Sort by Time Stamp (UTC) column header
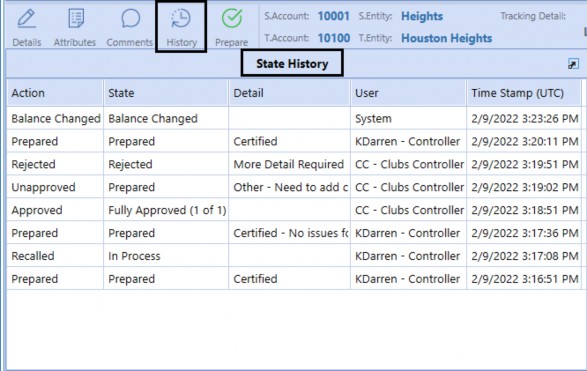 tap(524, 93)
